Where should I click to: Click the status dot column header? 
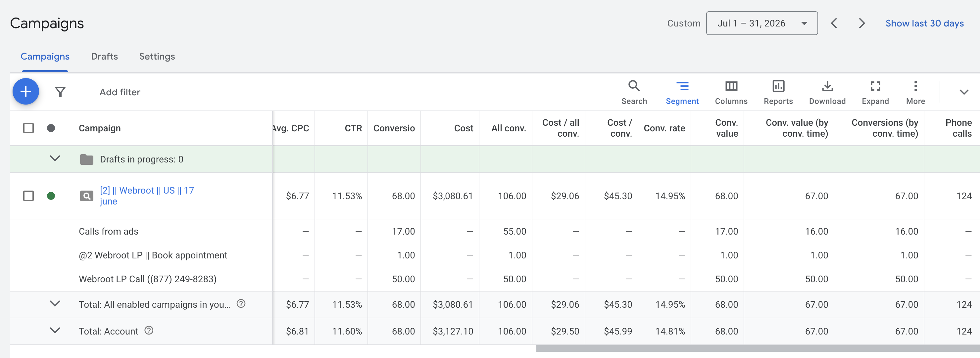click(x=51, y=128)
